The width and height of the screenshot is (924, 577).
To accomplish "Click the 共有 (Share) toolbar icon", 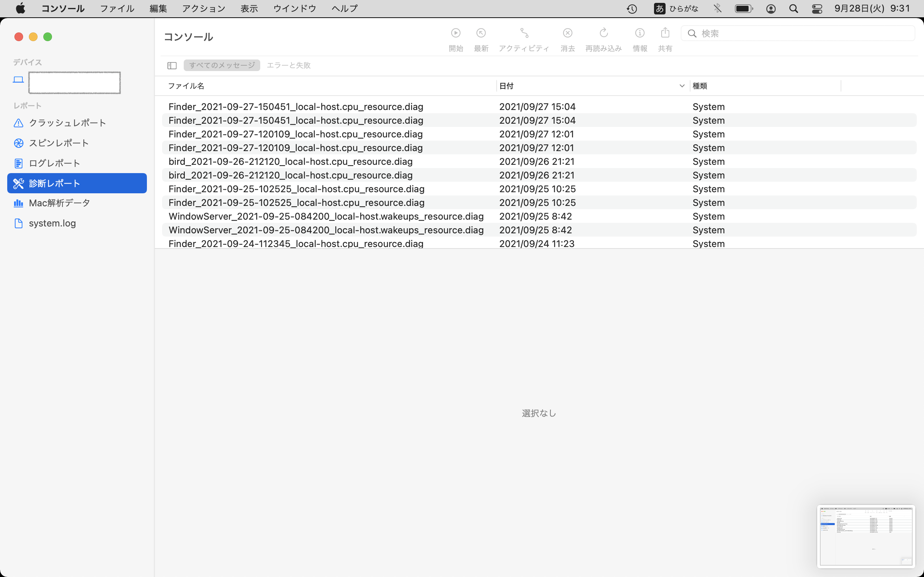I will (x=665, y=33).
